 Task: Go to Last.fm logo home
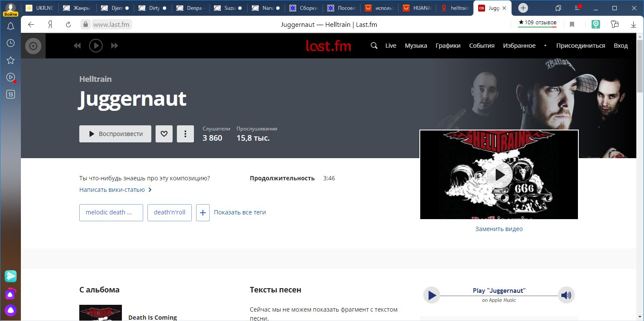click(328, 46)
